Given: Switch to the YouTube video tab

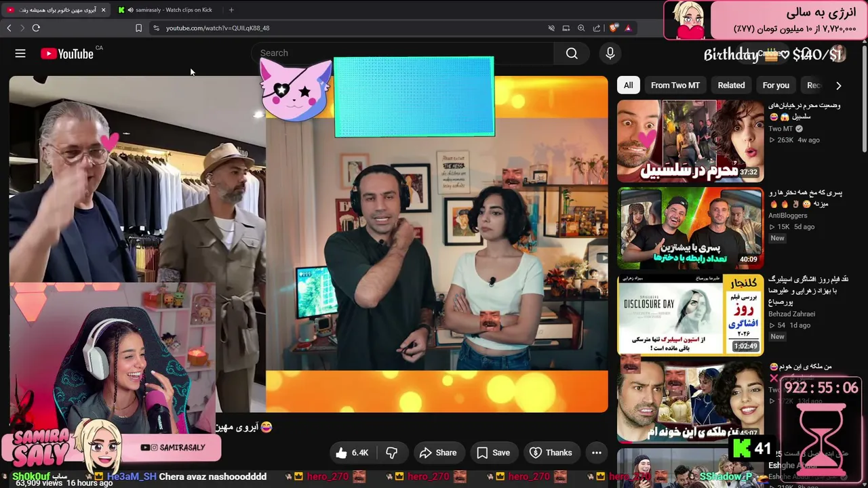Looking at the screenshot, I should (x=56, y=10).
